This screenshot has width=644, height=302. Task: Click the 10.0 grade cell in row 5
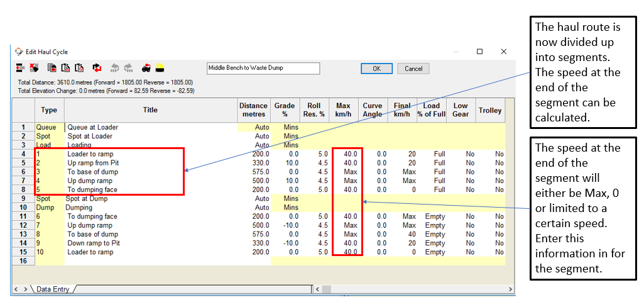coord(285,163)
